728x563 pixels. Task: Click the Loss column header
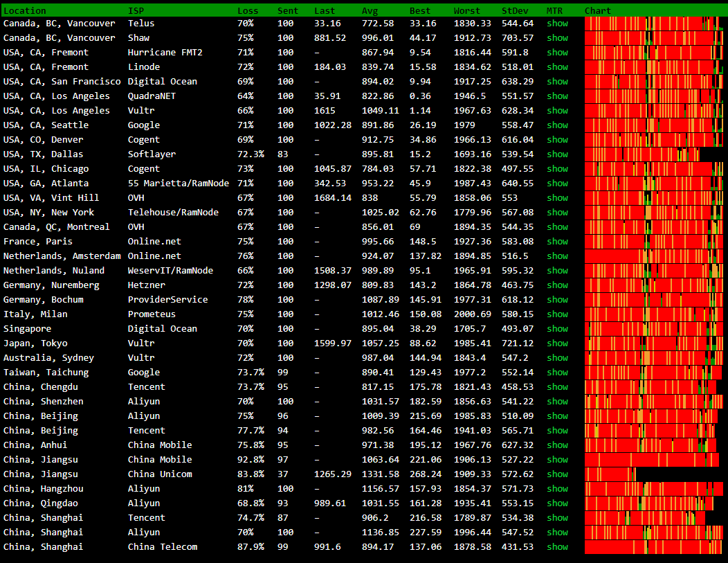(248, 10)
